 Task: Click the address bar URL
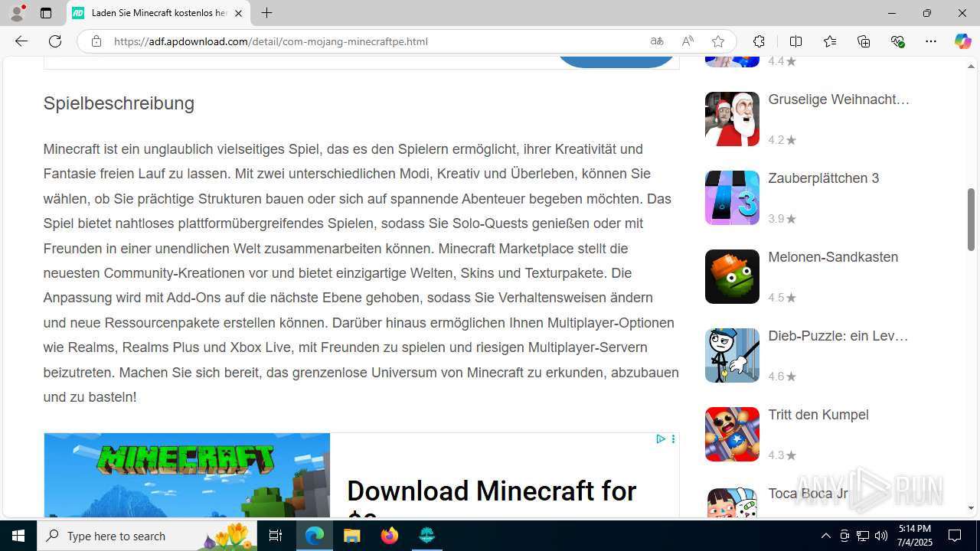(x=270, y=41)
